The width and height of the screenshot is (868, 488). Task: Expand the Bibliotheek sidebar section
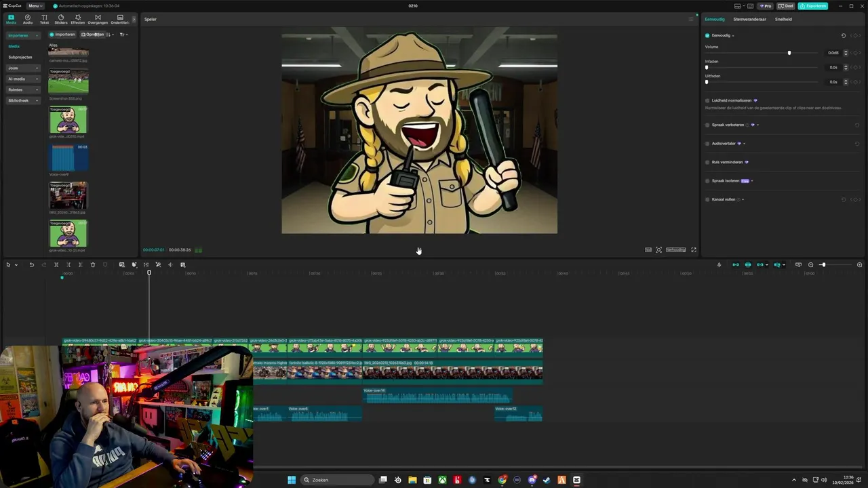(37, 100)
